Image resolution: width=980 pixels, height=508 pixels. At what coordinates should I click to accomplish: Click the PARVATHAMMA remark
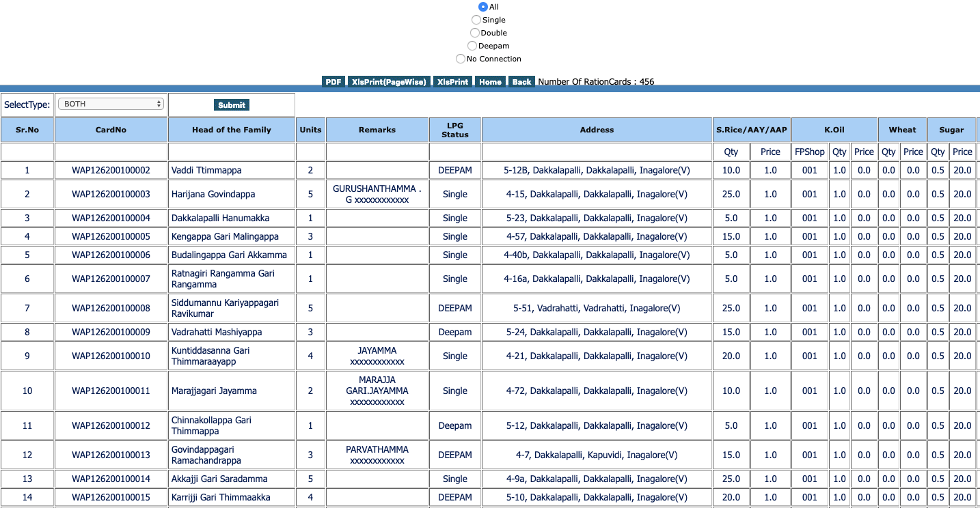[x=377, y=455]
